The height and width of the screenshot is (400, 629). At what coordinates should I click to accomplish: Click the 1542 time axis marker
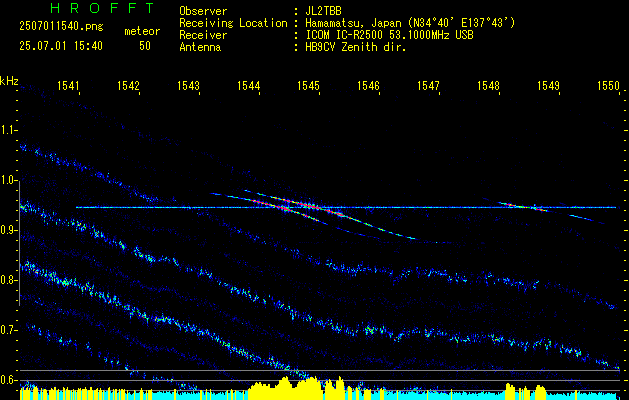click(x=128, y=85)
